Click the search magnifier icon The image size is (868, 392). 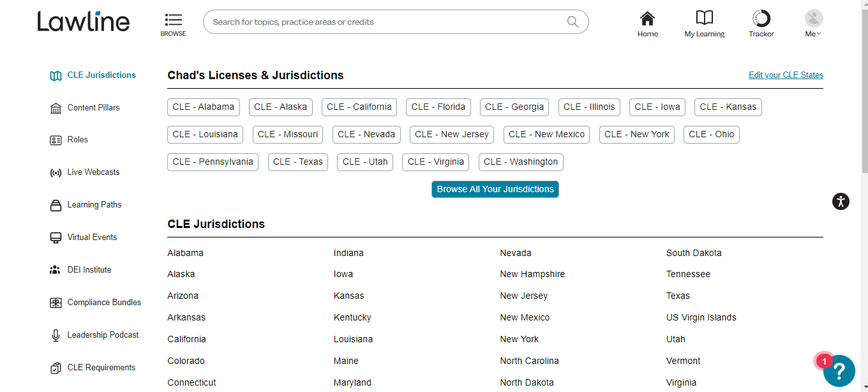pos(572,22)
